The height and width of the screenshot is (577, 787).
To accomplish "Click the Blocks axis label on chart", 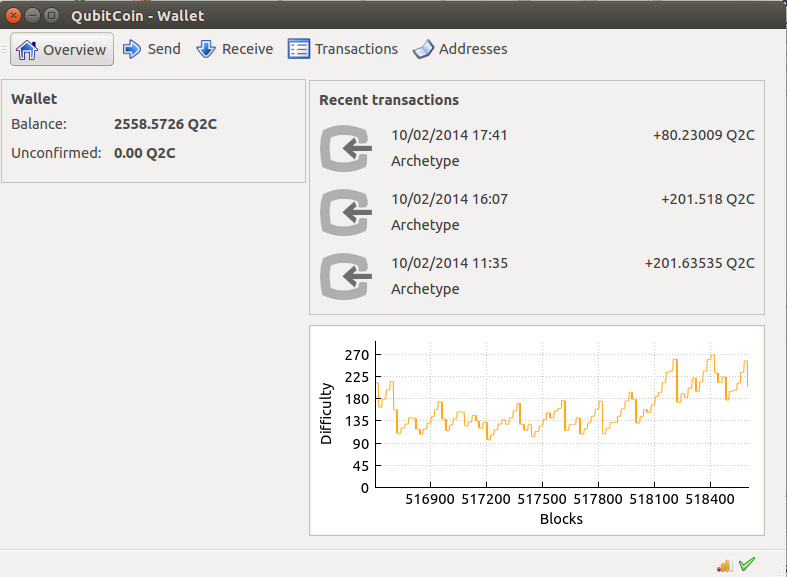I will pos(561,519).
